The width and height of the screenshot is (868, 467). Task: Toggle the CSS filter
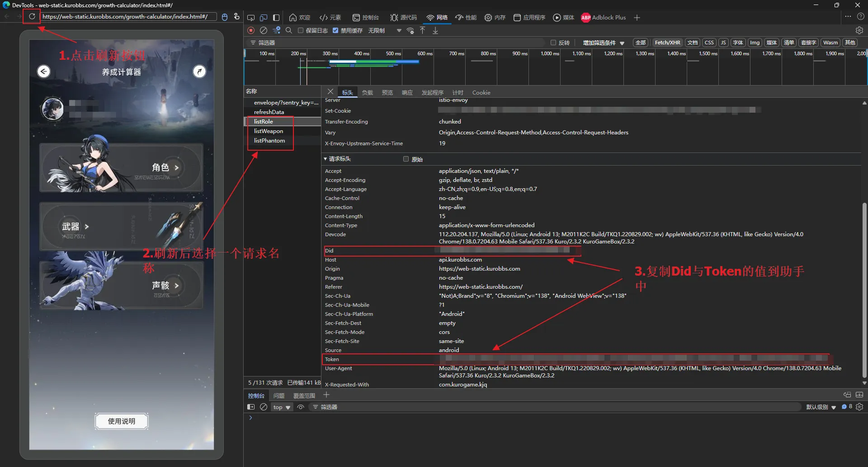point(709,43)
